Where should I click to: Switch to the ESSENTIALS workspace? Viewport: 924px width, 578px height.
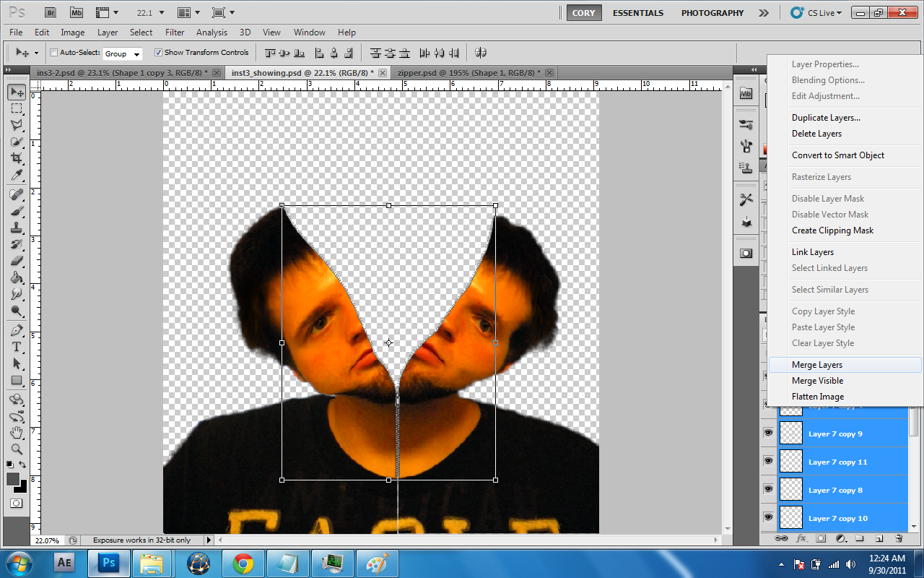point(637,13)
